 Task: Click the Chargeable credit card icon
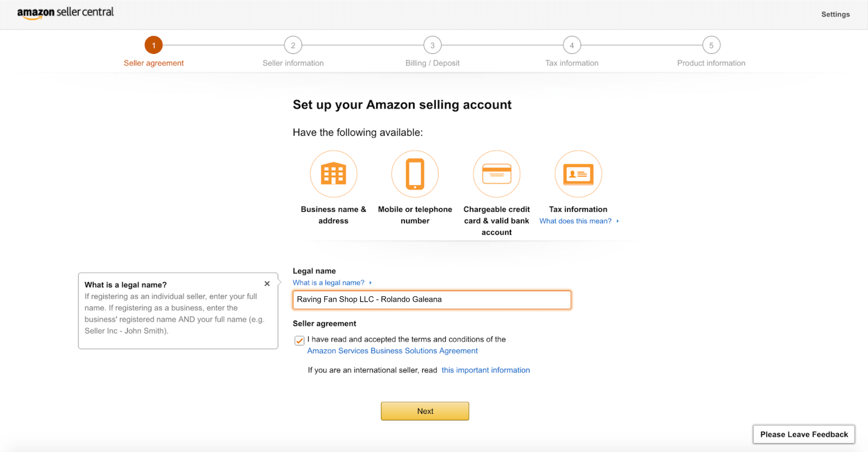tap(496, 173)
